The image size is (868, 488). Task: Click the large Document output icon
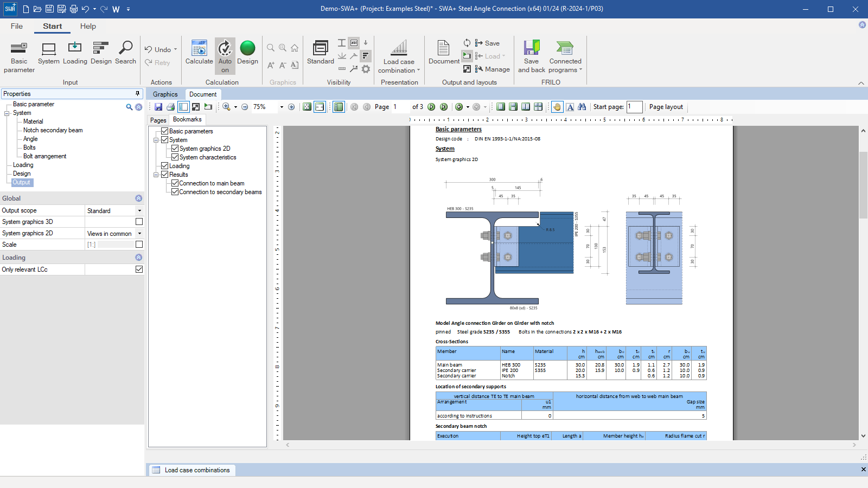click(x=444, y=53)
